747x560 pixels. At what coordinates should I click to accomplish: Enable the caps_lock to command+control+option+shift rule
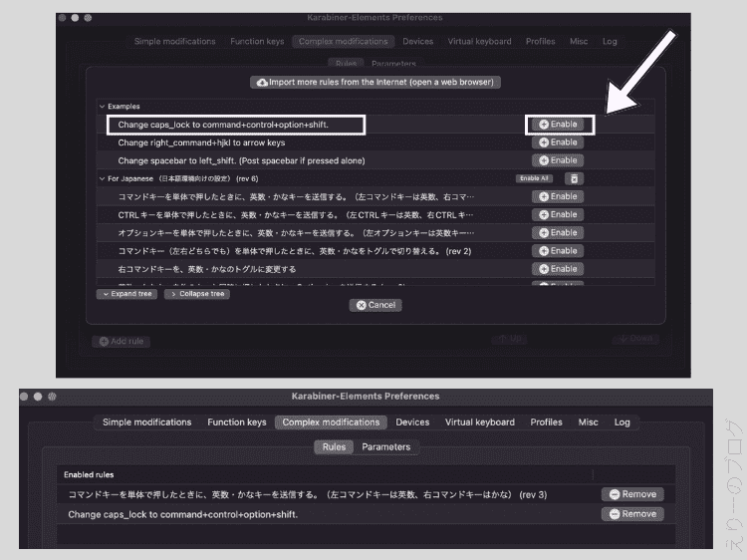coord(558,125)
